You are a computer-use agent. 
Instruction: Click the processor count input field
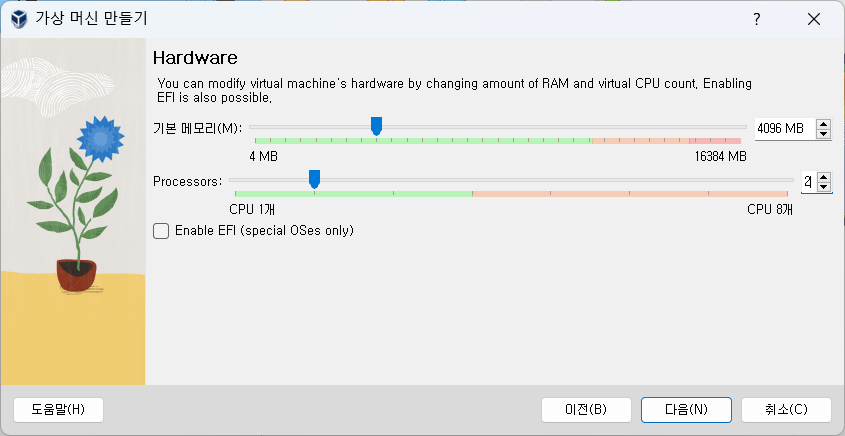(808, 182)
